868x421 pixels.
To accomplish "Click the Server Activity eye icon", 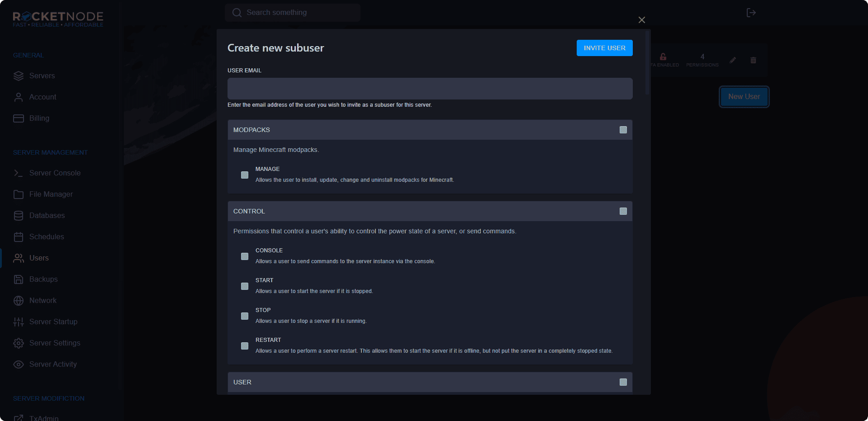I will pyautogui.click(x=19, y=364).
